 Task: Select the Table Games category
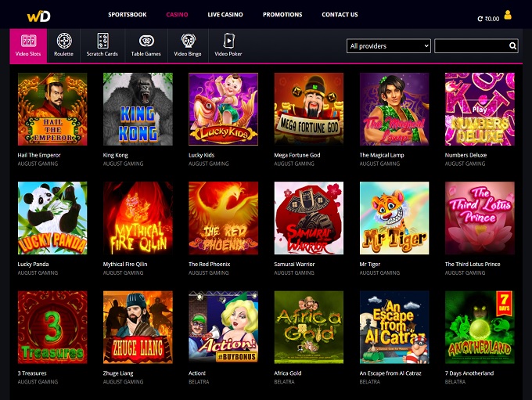(x=146, y=45)
